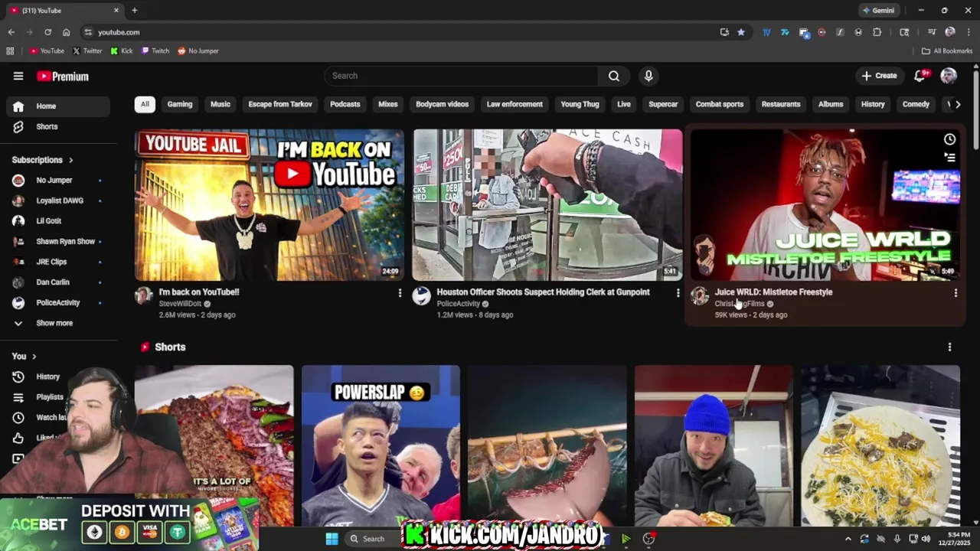Open the I'm back on YouTube thumbnail
The height and width of the screenshot is (551, 980).
[269, 204]
